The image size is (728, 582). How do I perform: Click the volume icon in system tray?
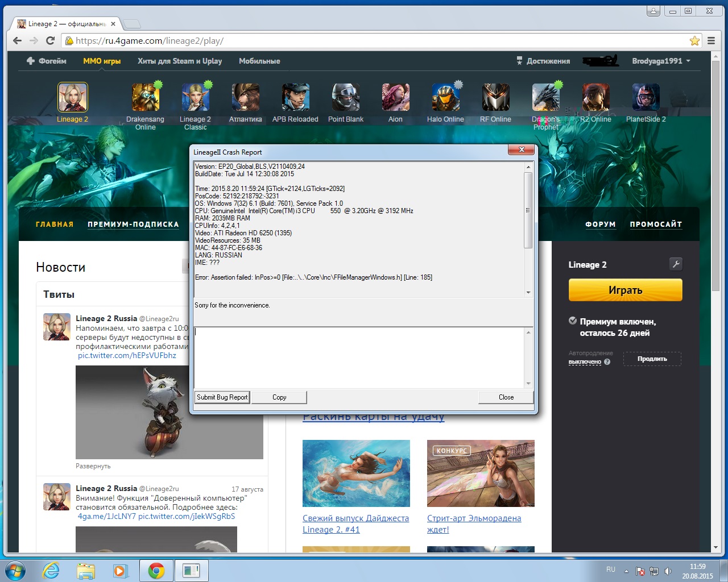(x=668, y=571)
